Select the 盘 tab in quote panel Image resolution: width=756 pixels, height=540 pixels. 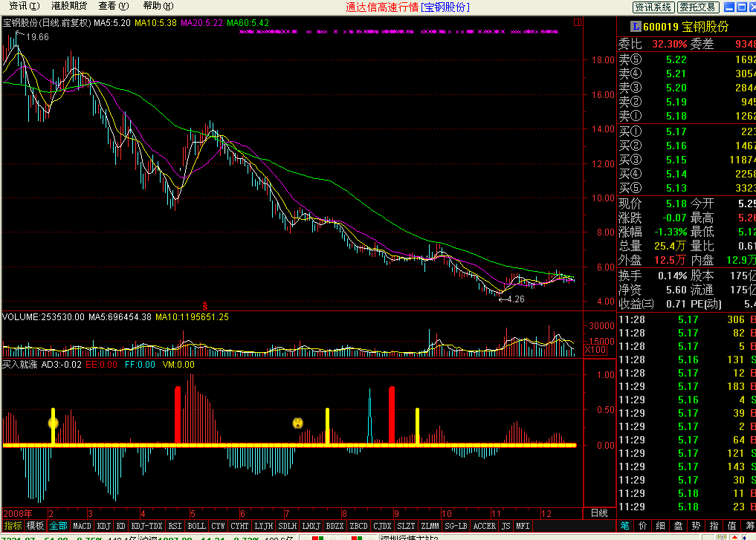coord(679,526)
